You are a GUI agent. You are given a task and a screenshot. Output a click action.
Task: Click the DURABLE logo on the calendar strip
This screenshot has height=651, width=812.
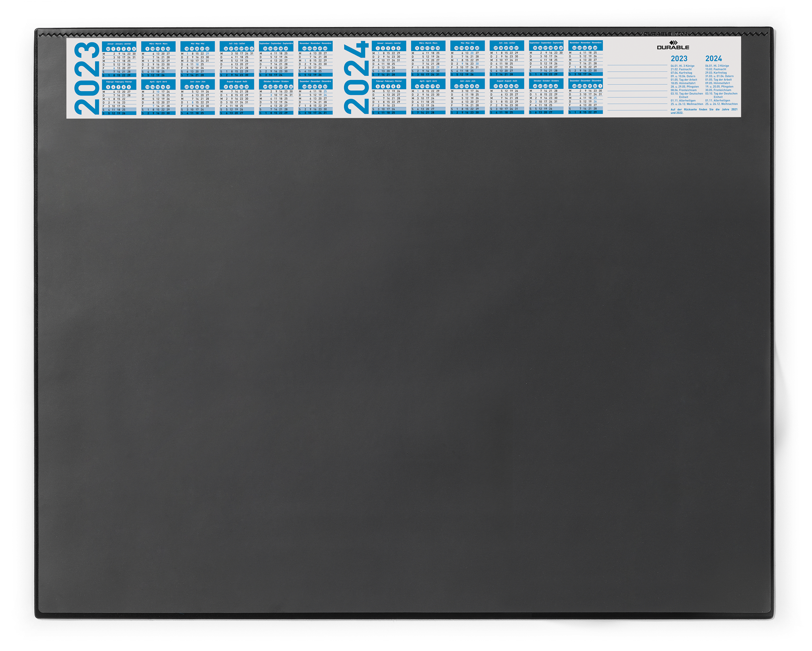pyautogui.click(x=673, y=46)
